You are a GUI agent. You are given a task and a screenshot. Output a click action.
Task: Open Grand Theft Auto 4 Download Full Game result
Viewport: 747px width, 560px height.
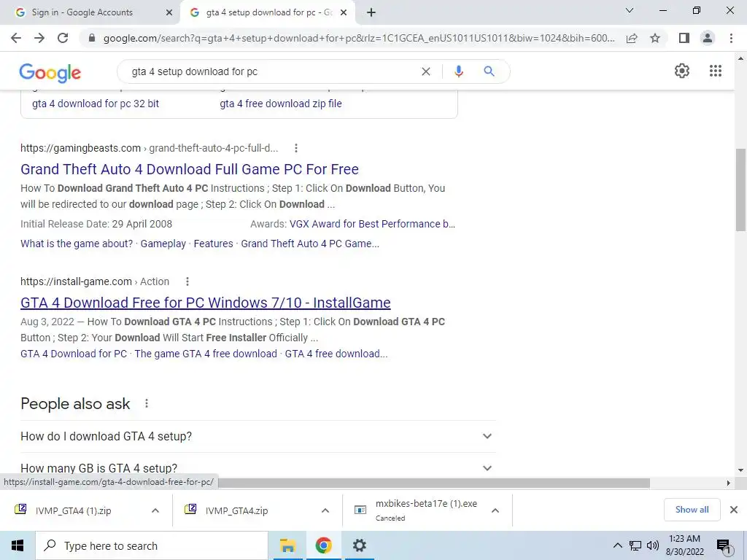click(x=190, y=169)
